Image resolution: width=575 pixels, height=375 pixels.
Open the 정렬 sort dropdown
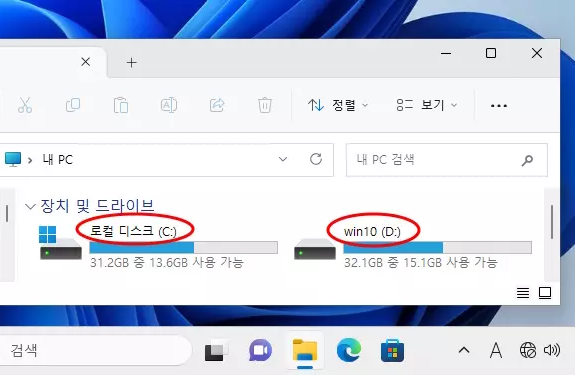point(338,106)
